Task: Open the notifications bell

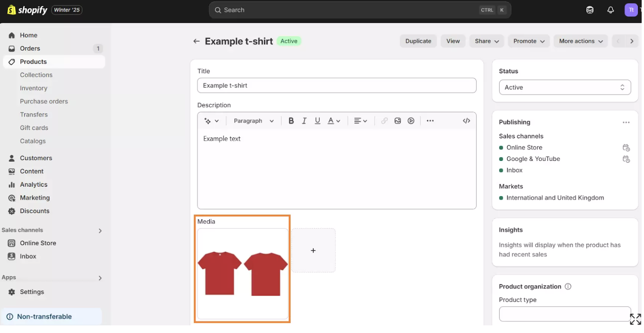Action: [611, 10]
